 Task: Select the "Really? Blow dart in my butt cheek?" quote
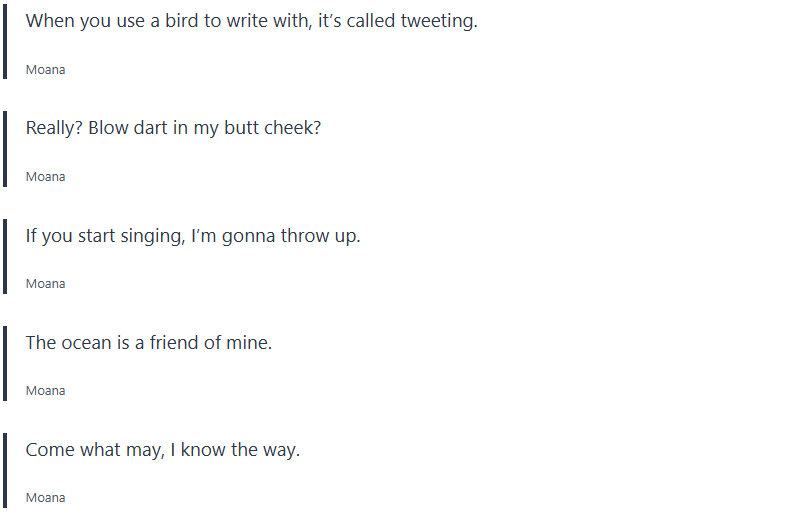coord(173,128)
